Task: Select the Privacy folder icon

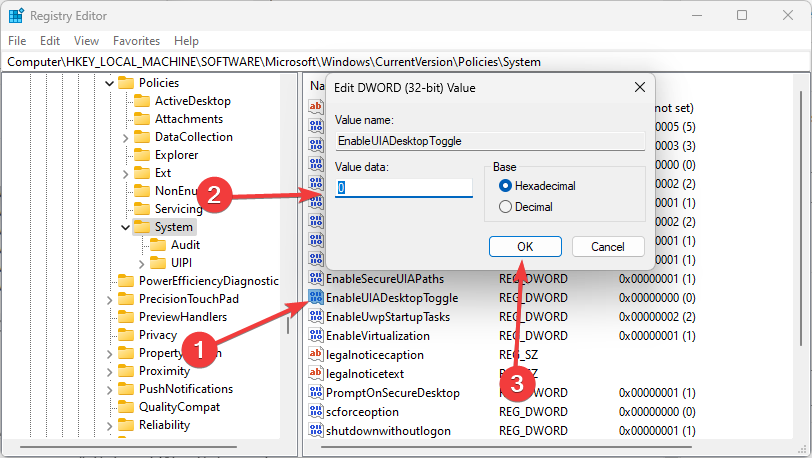Action: click(126, 335)
